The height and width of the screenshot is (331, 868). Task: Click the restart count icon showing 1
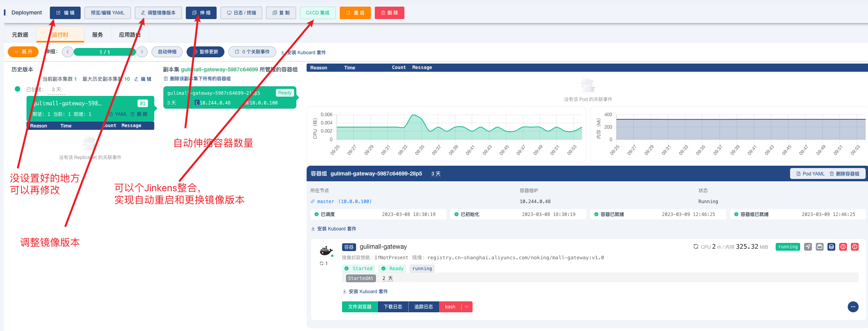tap(324, 264)
